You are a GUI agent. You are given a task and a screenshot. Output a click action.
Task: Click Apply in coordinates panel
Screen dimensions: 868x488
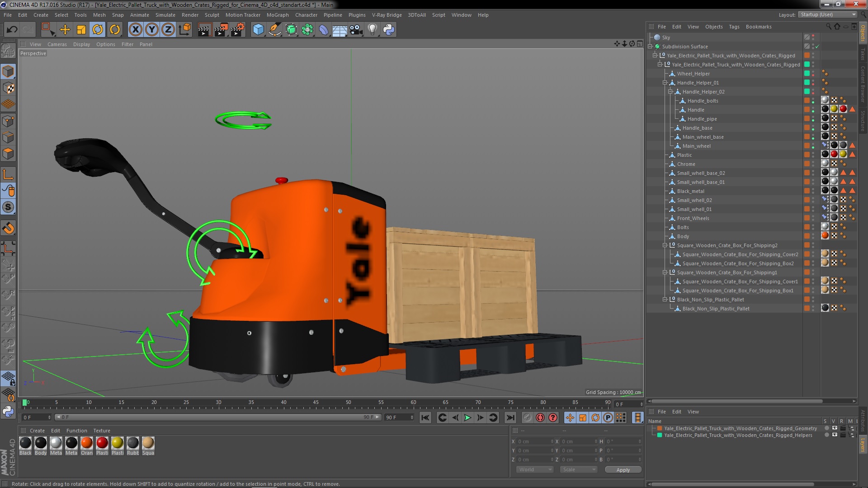[623, 470]
